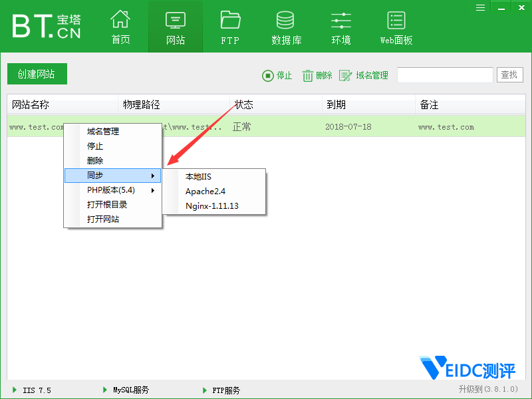Select Nginx-1.11.13 from sync submenu
This screenshot has width=532, height=399.
coord(211,206)
